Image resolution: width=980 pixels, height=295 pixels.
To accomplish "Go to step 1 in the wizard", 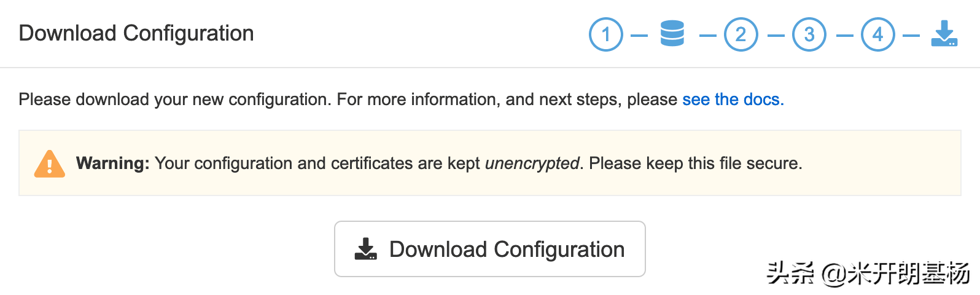I will click(605, 34).
